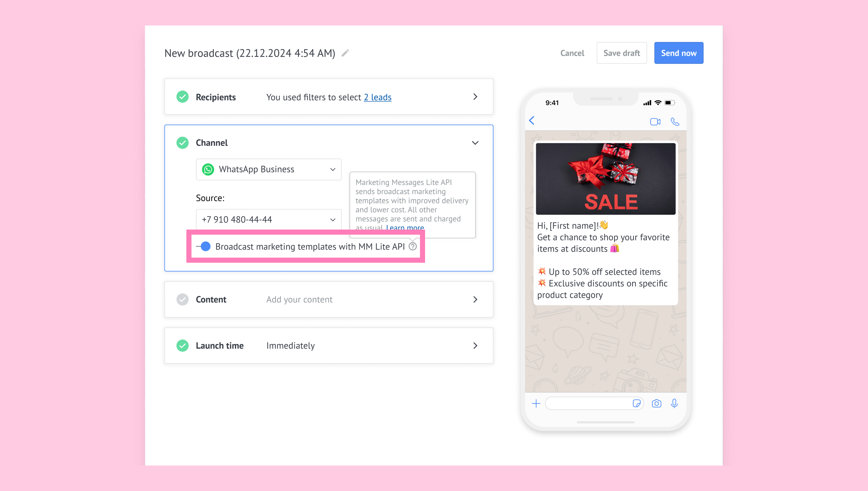This screenshot has height=491, width=868.
Task: Click the phone call icon in preview
Action: click(x=675, y=121)
